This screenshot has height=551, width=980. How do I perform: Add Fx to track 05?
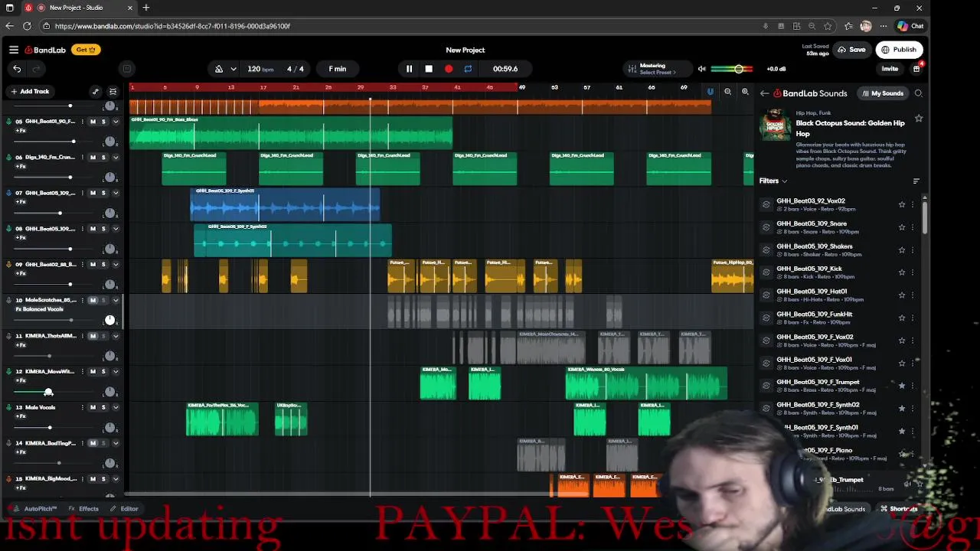21,131
